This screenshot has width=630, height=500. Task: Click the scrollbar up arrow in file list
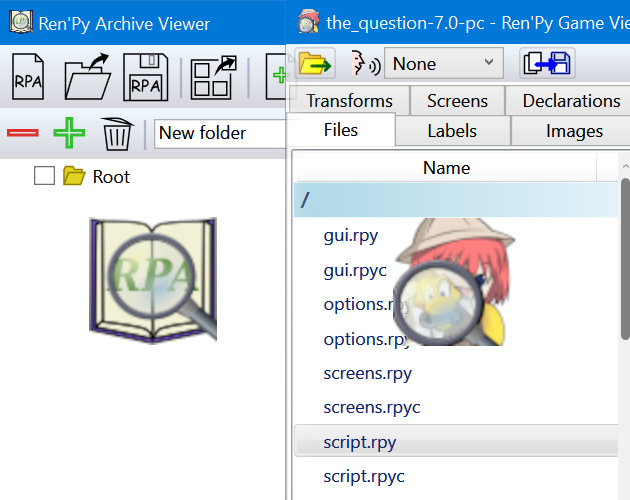click(625, 166)
